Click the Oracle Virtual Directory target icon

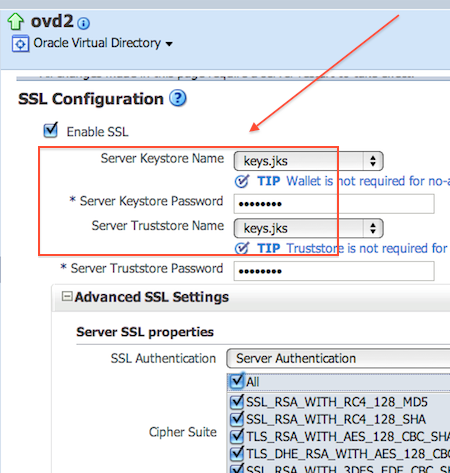pyautogui.click(x=20, y=44)
